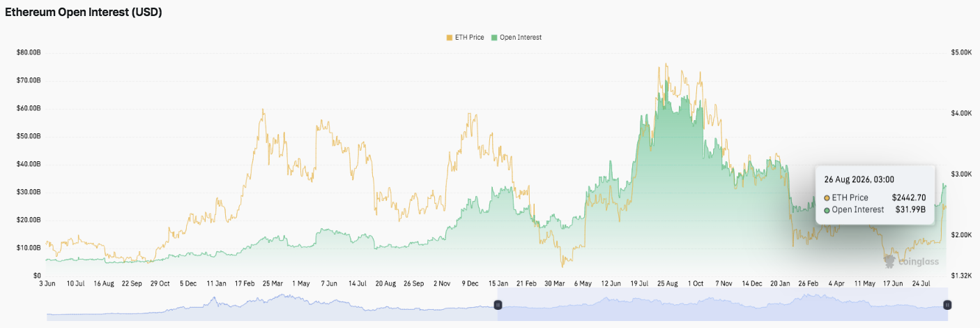Toggle the ETH Price legend series
The width and height of the screenshot is (980, 328).
pyautogui.click(x=465, y=37)
